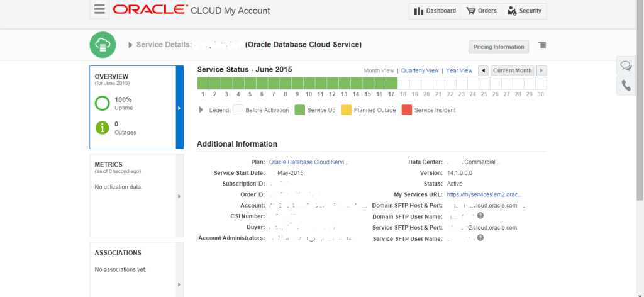Expand the Associations panel arrow
The height and width of the screenshot is (297, 644).
coord(179,284)
